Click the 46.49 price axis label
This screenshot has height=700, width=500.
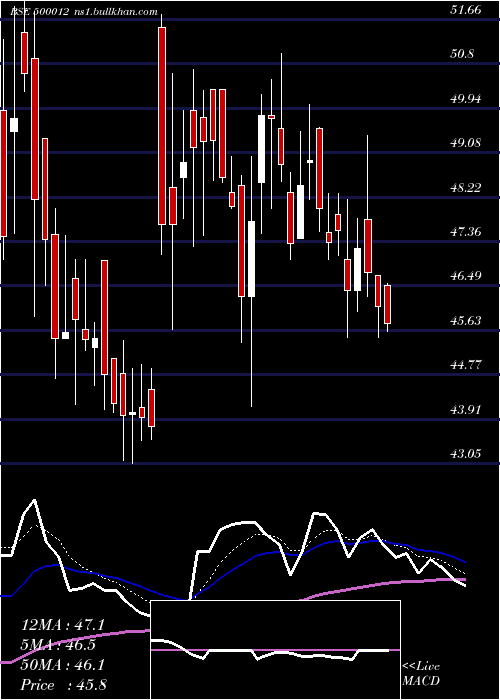tap(466, 276)
